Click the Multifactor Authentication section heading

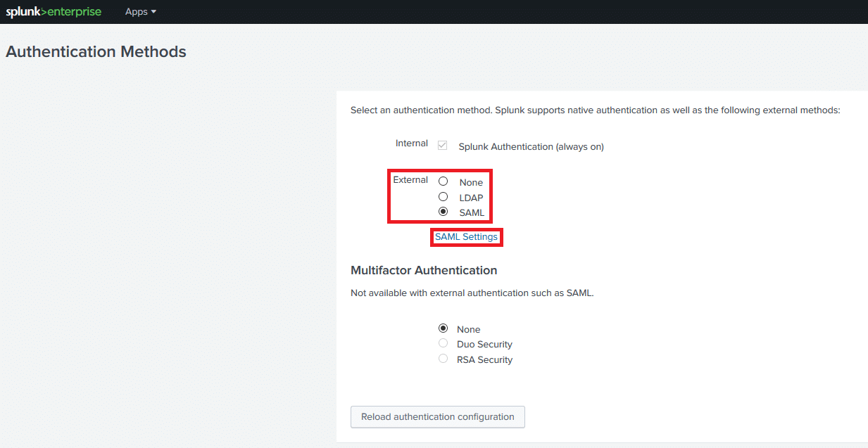point(424,270)
